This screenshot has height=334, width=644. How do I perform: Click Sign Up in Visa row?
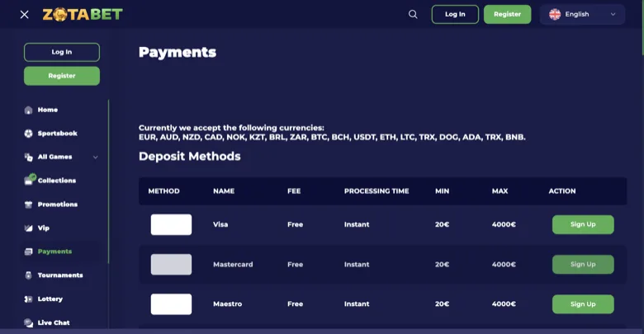tap(583, 224)
